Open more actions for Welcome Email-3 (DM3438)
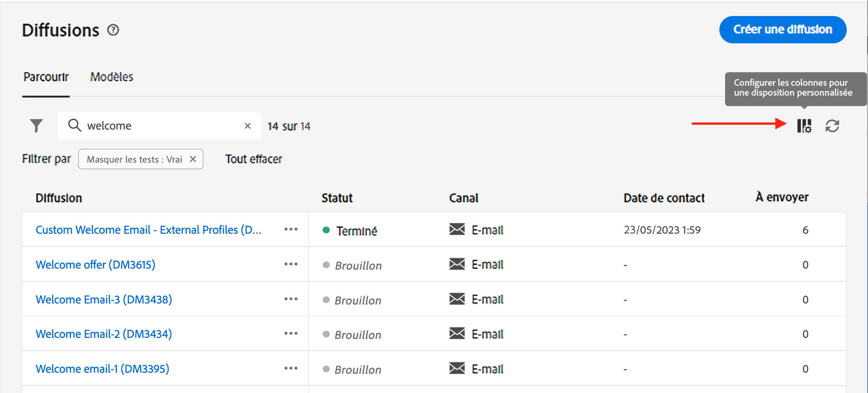The height and width of the screenshot is (393, 868). click(x=291, y=299)
